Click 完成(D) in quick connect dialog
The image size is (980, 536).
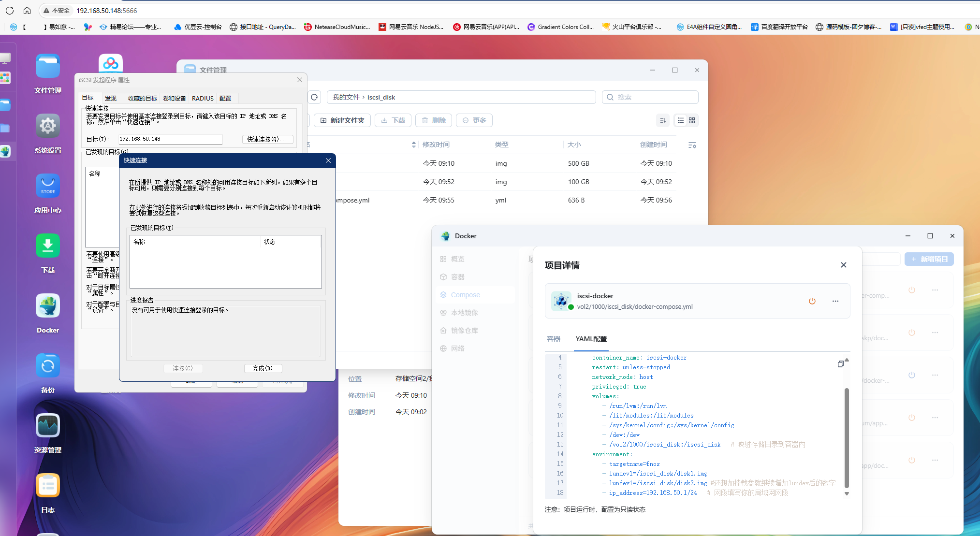[x=263, y=368]
